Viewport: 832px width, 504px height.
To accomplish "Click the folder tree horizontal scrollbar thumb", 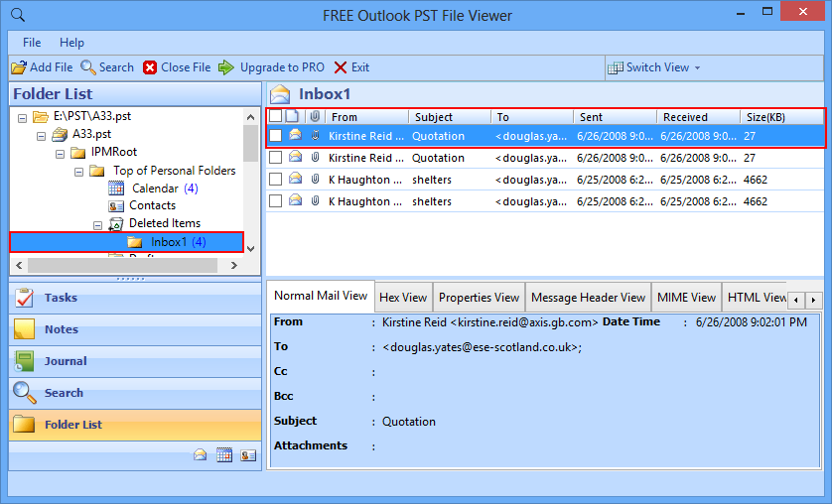I will 122,265.
